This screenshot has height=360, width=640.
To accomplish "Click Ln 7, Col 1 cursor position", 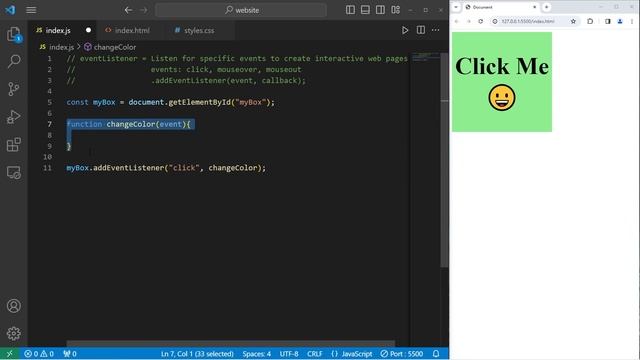I will (x=197, y=353).
